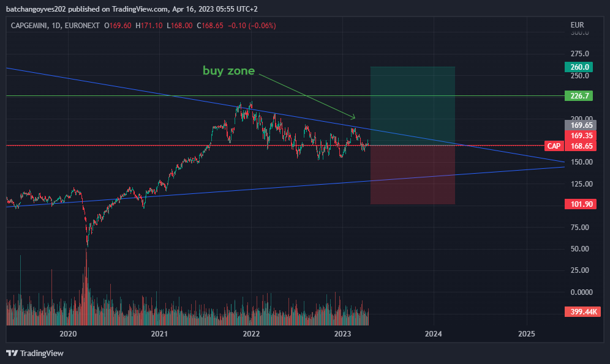Click the 75.00 price axis label
This screenshot has height=364, width=610.
click(x=579, y=227)
